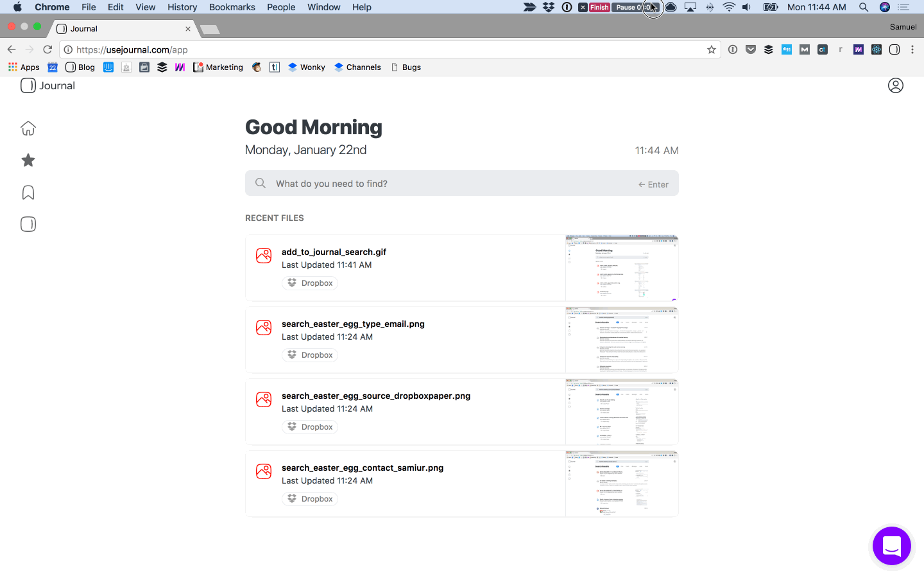The image size is (924, 578).
Task: Click the Dropbox tag under add_to_journal_search.gif
Action: coord(310,283)
